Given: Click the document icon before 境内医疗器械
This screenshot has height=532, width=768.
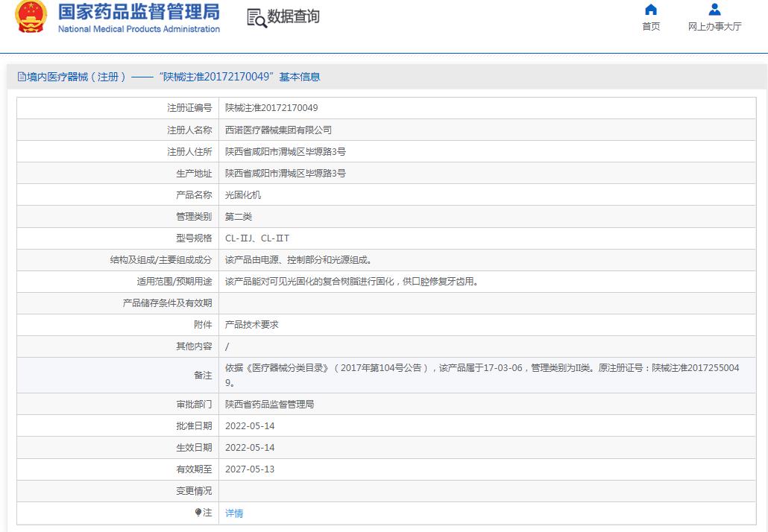Looking at the screenshot, I should tap(22, 77).
